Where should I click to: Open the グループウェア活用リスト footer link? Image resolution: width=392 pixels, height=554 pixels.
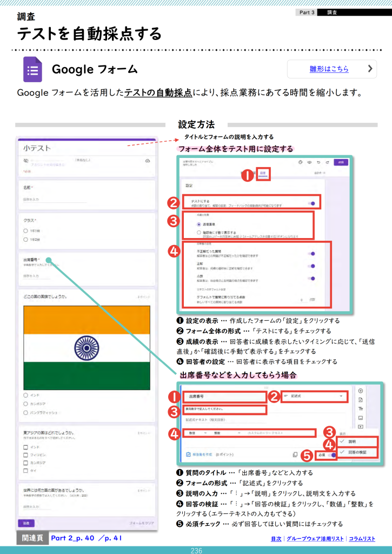(315, 539)
